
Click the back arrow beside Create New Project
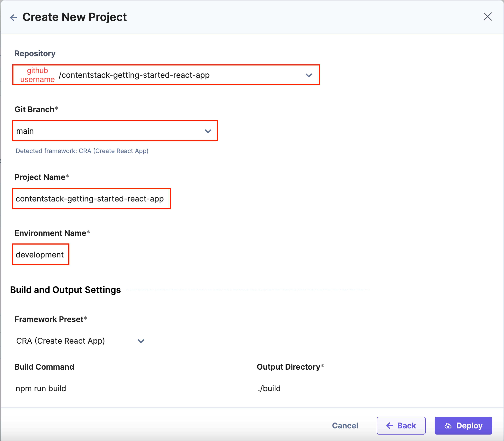(x=13, y=17)
